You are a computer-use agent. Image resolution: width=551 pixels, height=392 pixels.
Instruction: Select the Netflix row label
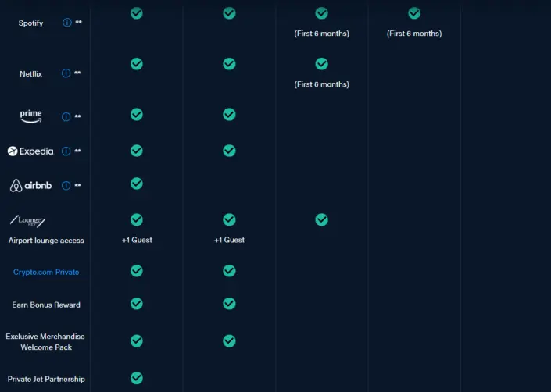coord(31,73)
